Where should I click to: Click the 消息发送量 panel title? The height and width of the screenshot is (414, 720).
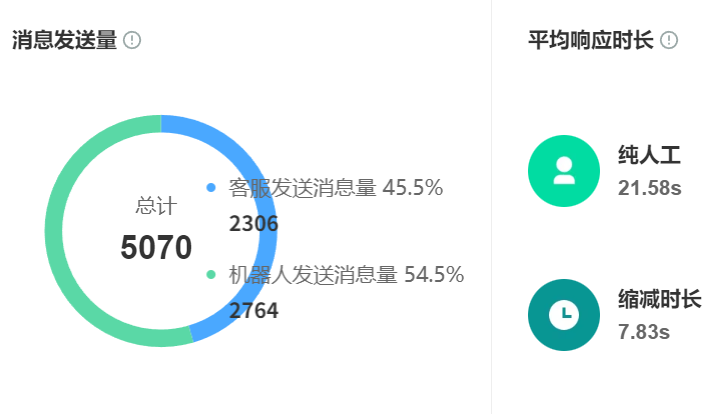(x=65, y=41)
